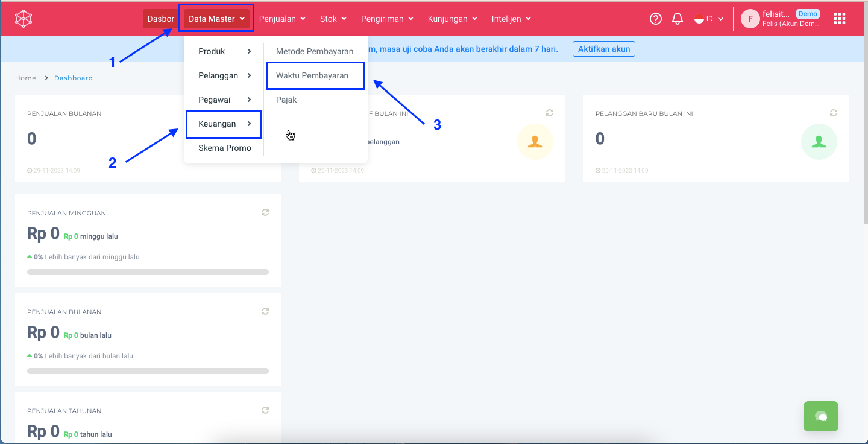Click the user avatar F icon
868x444 pixels.
(750, 19)
